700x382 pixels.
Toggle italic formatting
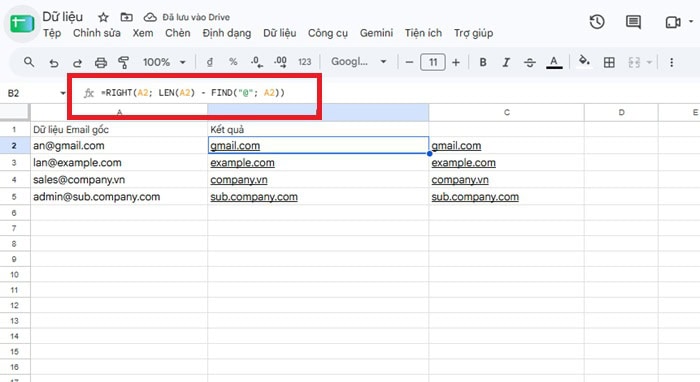tap(506, 62)
